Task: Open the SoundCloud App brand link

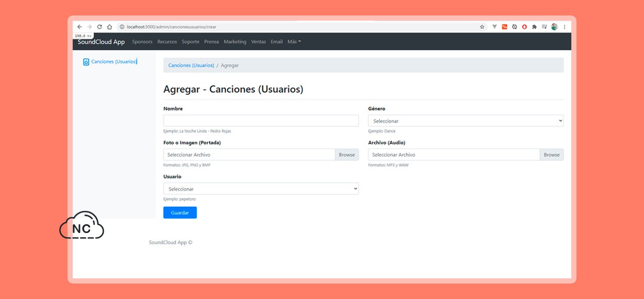Action: [101, 42]
